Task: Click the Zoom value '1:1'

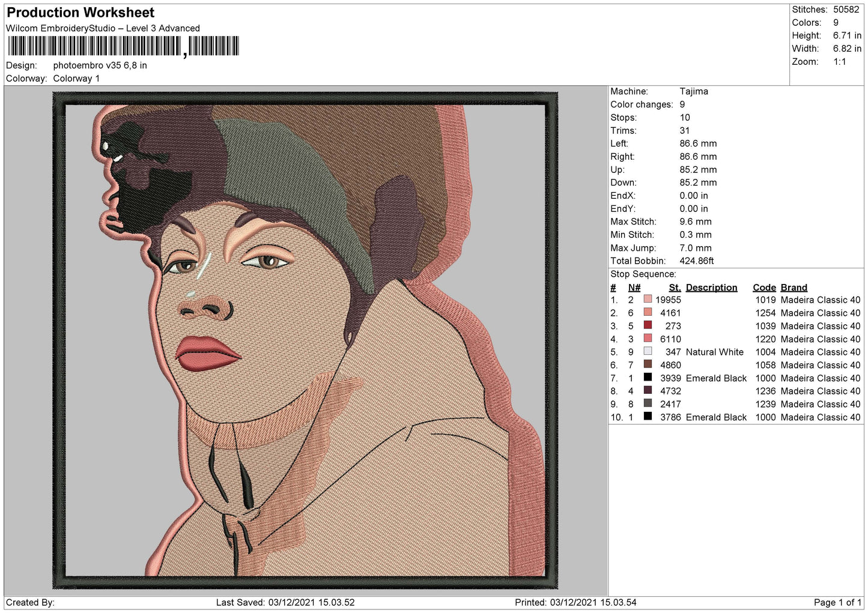Action: (839, 62)
